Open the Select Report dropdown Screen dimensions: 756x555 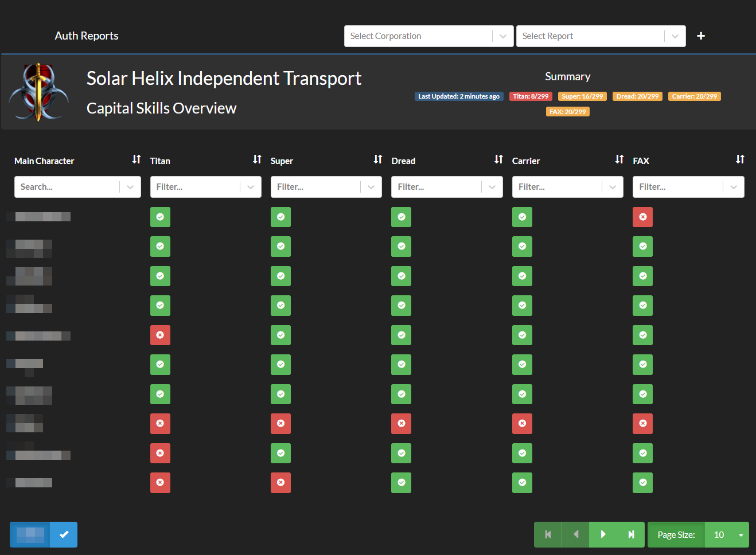point(601,36)
